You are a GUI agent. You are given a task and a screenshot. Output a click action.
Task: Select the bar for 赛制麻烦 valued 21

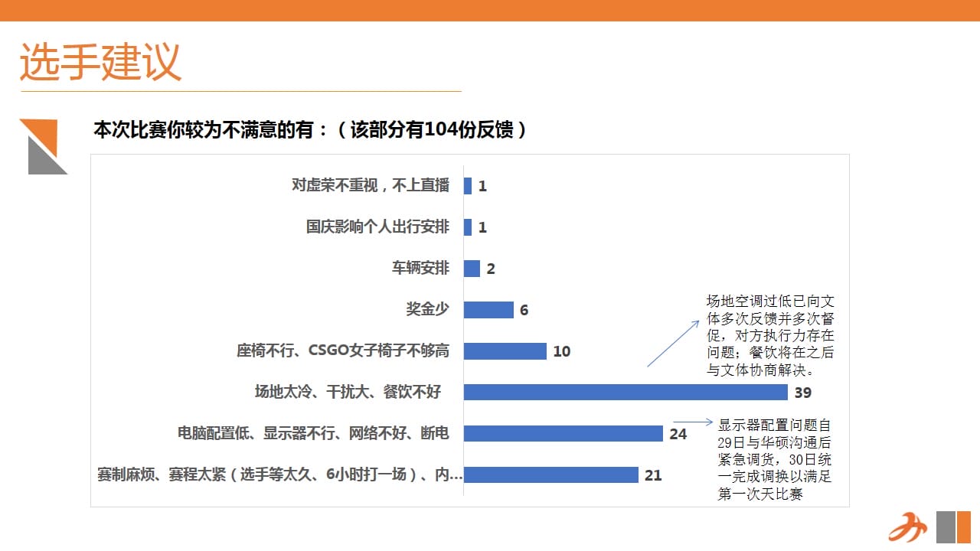point(551,474)
